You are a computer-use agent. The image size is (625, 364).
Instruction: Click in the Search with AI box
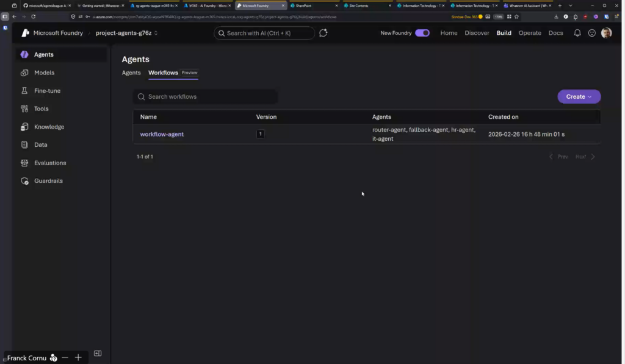pos(264,33)
